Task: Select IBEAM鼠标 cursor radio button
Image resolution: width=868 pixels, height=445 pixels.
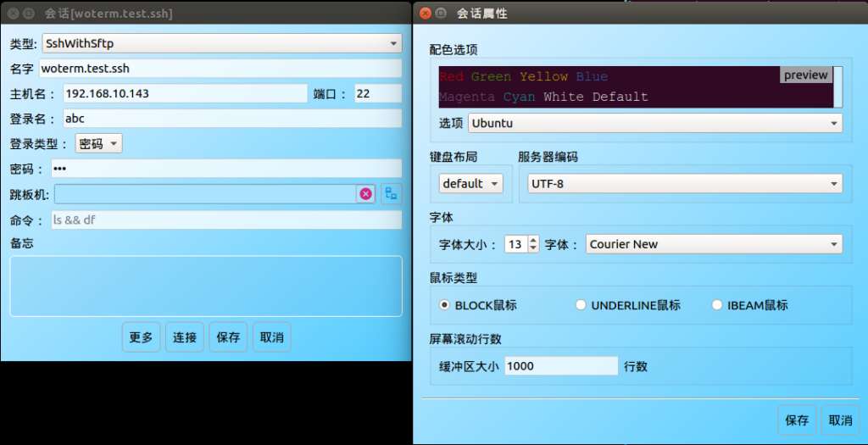Action: [x=717, y=305]
